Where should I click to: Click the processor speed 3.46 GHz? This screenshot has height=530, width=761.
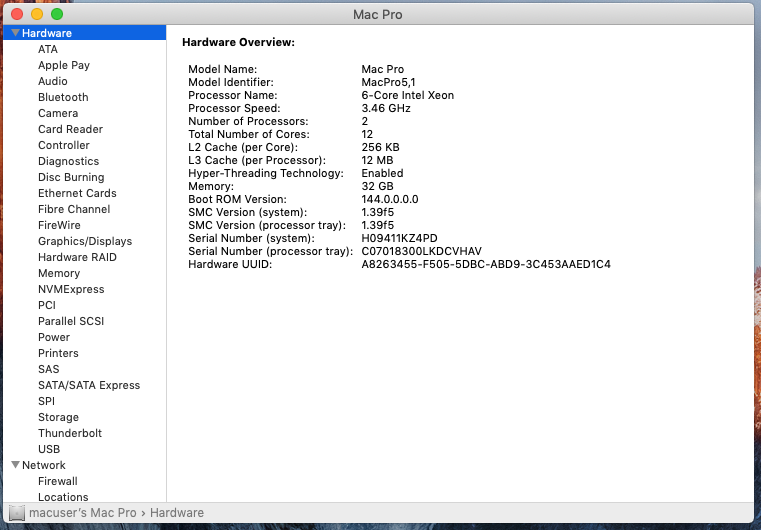pyautogui.click(x=386, y=108)
